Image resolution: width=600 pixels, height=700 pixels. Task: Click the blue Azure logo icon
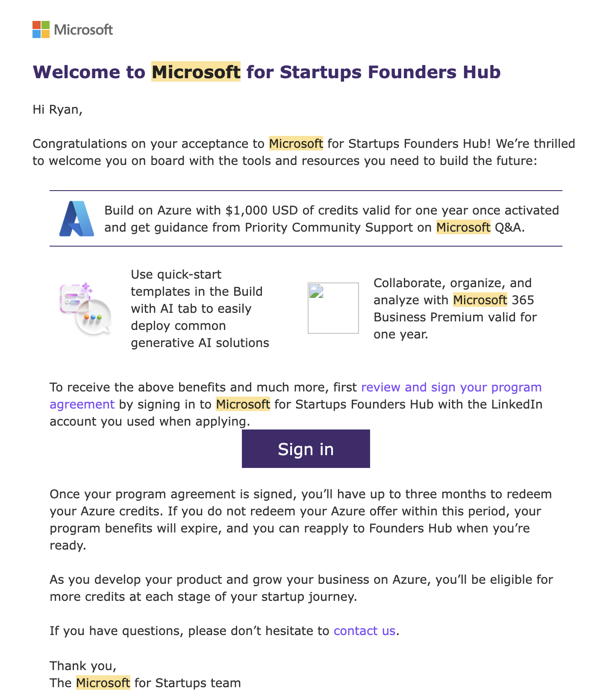pos(76,219)
